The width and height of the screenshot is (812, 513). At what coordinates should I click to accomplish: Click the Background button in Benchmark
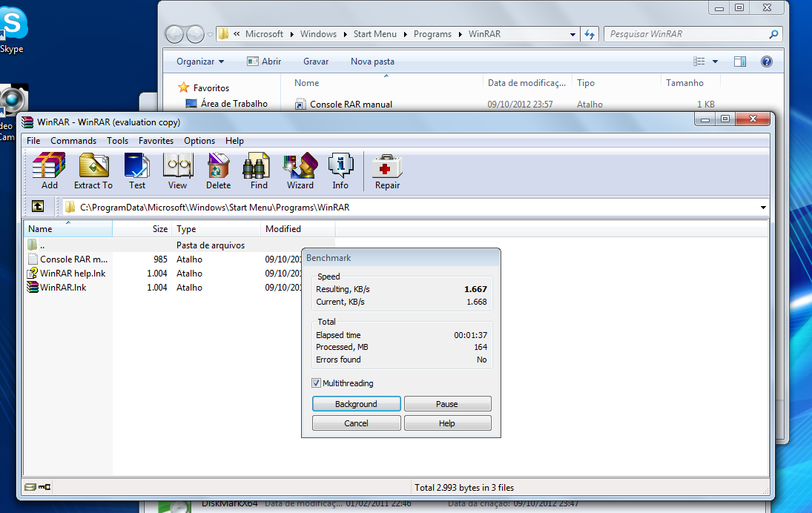(356, 404)
